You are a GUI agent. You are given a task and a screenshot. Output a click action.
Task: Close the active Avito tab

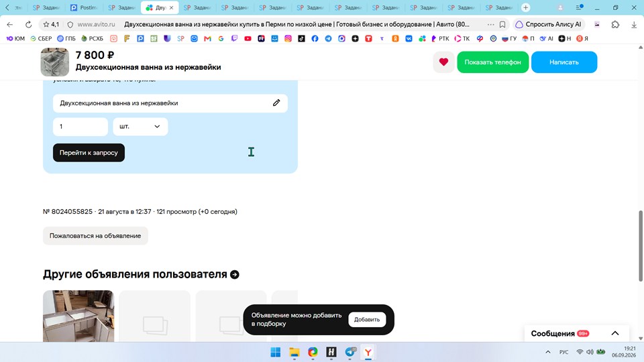point(171,7)
